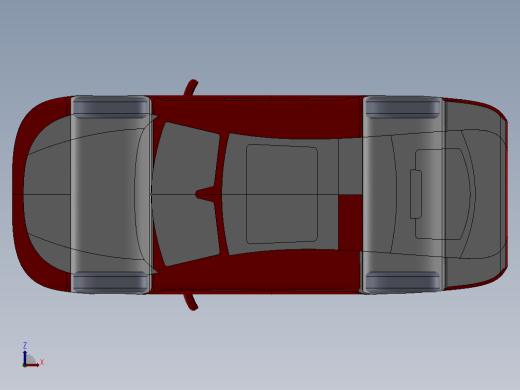The image size is (520, 390).
Task: Select the side mirror at the car's lower edge
Action: pos(191,302)
